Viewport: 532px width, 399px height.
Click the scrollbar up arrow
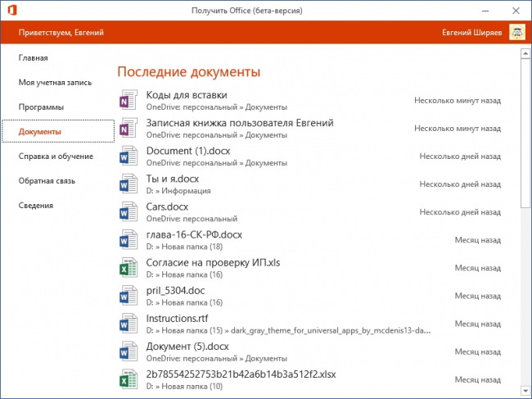tap(525, 53)
